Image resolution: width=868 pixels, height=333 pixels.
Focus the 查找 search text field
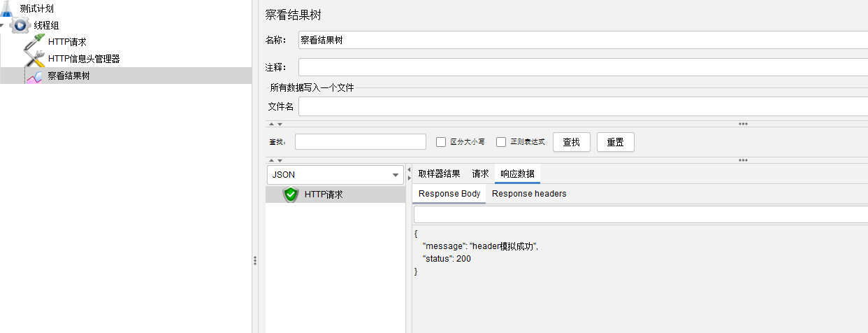pyautogui.click(x=361, y=142)
